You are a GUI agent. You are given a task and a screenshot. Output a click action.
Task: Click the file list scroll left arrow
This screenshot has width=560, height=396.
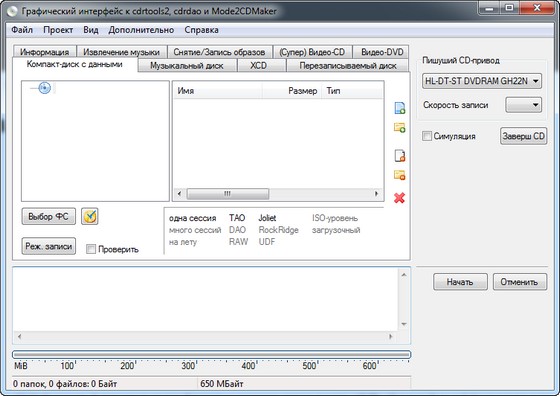pos(179,194)
